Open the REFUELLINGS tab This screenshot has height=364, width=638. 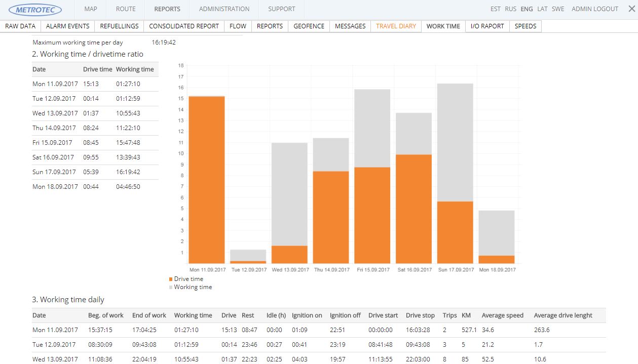click(x=119, y=26)
